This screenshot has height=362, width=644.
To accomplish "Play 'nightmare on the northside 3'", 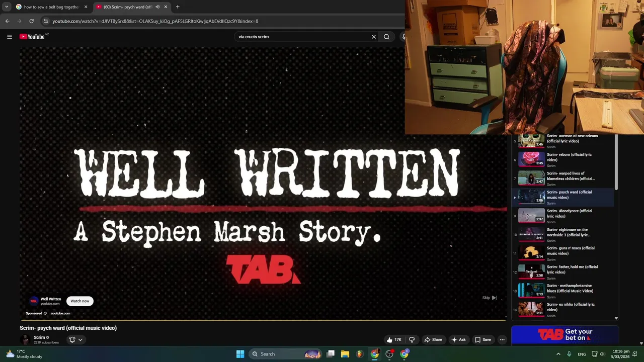I will pos(562,235).
